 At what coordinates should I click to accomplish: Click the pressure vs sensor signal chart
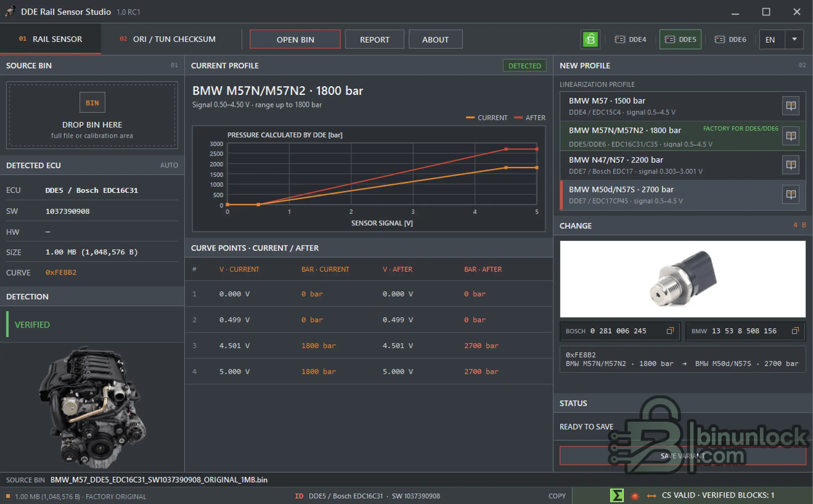[x=369, y=178]
